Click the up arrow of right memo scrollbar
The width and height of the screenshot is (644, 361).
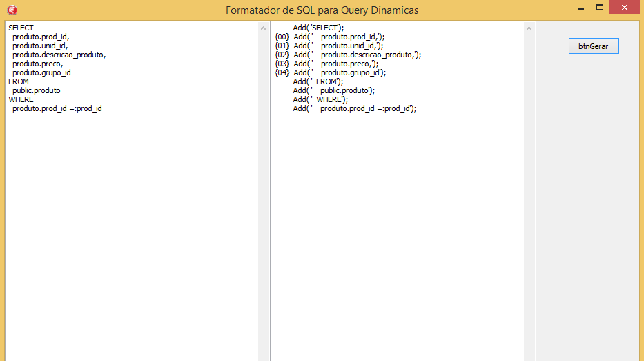529,28
